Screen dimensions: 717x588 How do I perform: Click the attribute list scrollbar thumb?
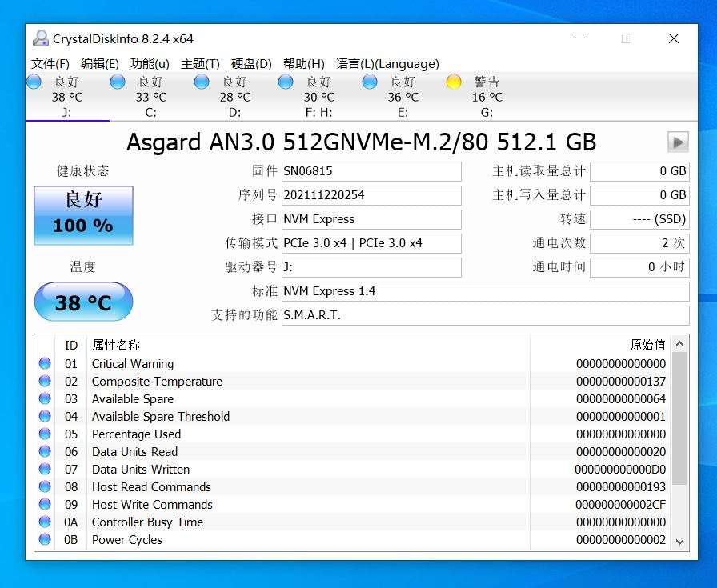coord(680,418)
